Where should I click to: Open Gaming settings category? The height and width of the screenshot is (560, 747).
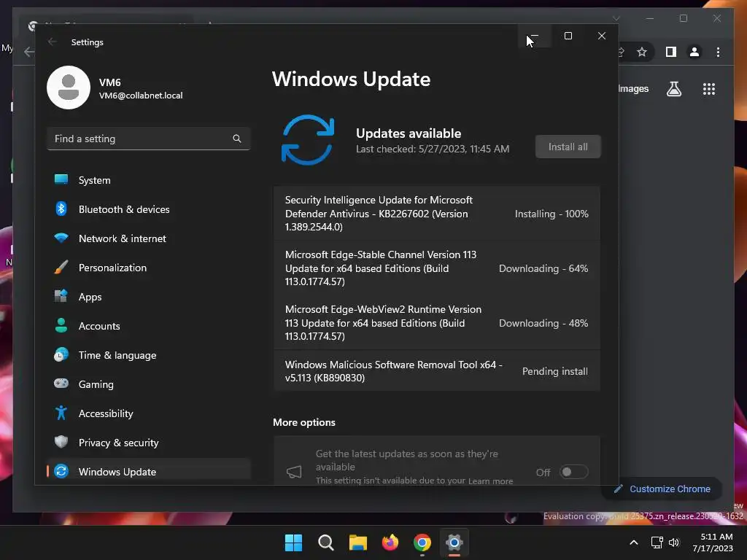pos(148,384)
